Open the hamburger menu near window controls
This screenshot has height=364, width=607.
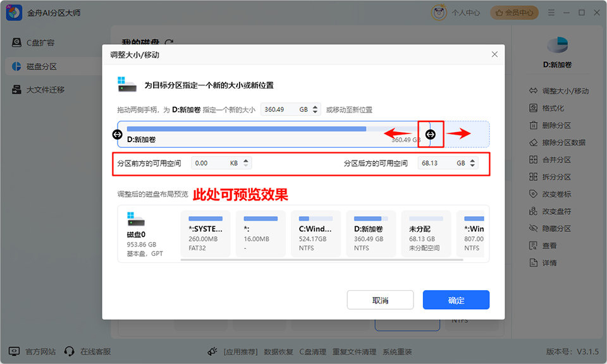(551, 12)
